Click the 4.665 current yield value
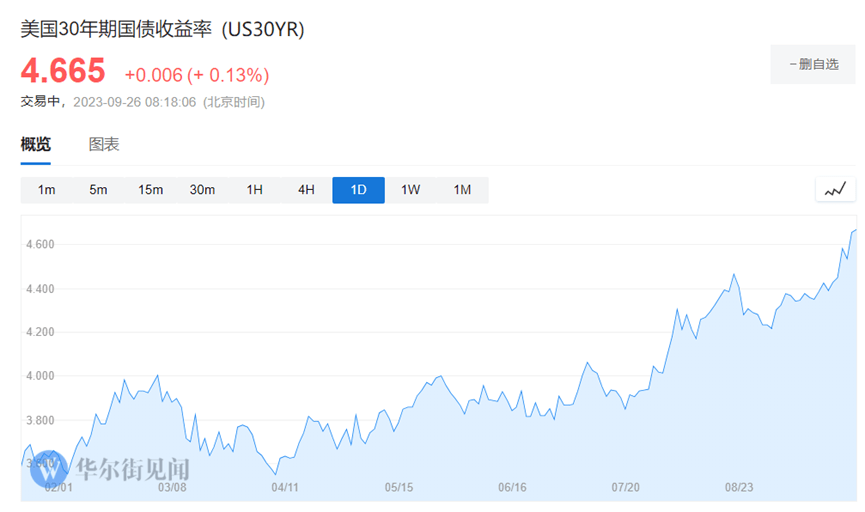 tap(63, 71)
